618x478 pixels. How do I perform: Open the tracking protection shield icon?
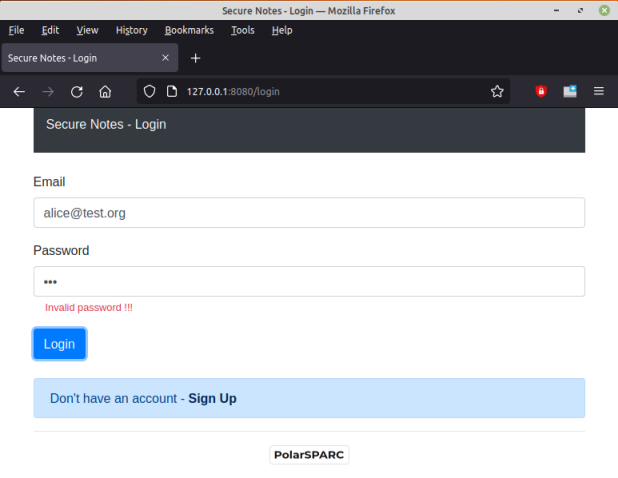click(150, 91)
